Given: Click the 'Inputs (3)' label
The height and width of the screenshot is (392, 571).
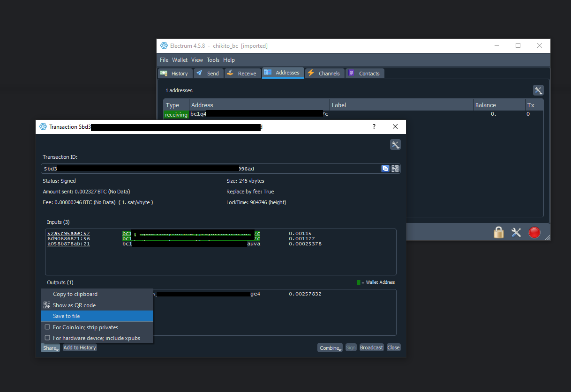Looking at the screenshot, I should tap(58, 222).
